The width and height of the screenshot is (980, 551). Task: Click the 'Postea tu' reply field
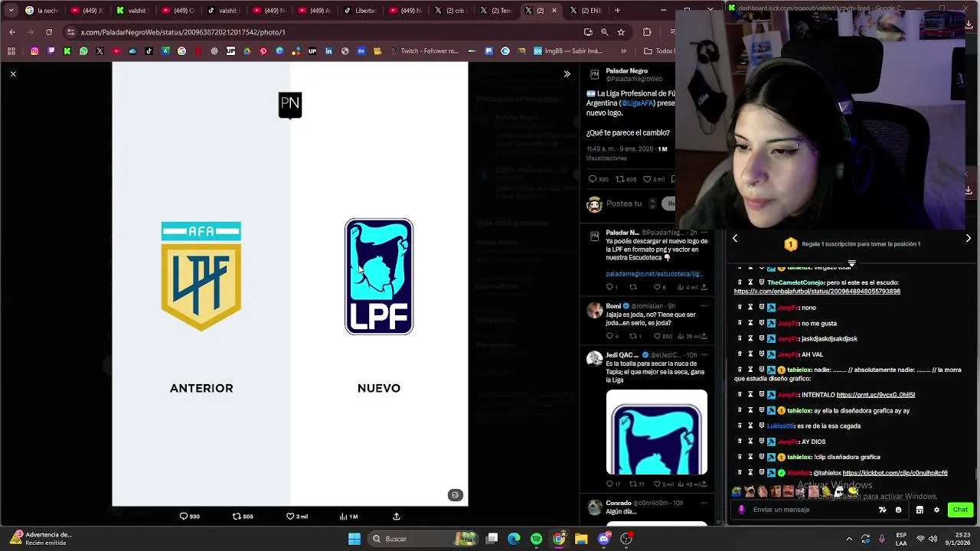coord(624,204)
